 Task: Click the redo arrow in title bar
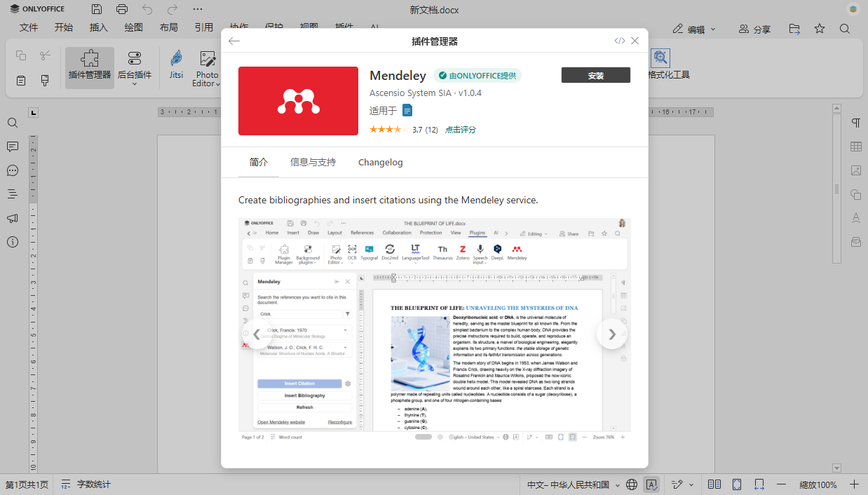172,10
